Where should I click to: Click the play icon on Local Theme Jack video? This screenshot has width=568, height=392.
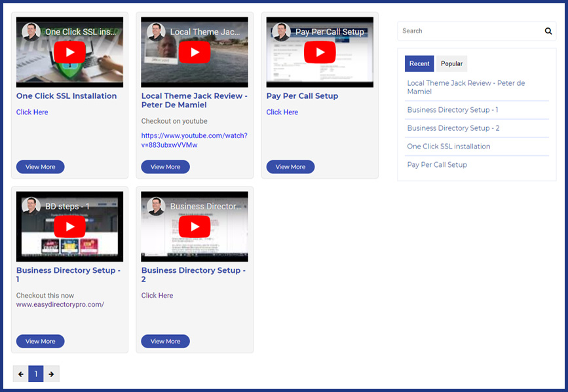point(195,53)
